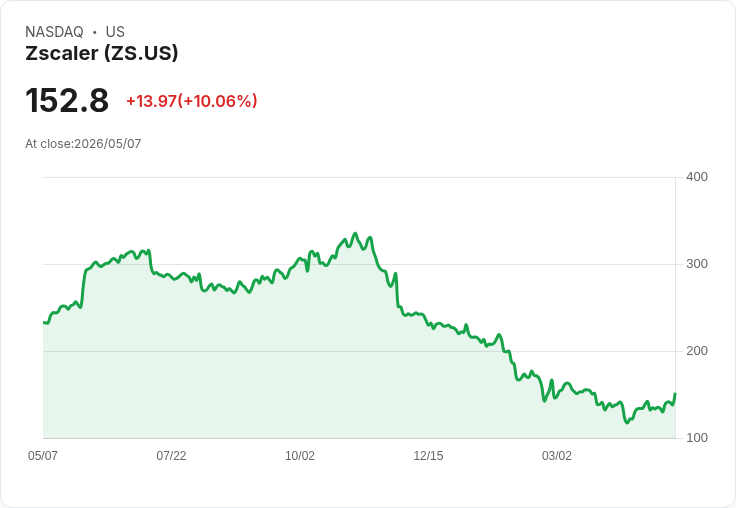Click the NASDAQ exchange label

click(x=54, y=32)
